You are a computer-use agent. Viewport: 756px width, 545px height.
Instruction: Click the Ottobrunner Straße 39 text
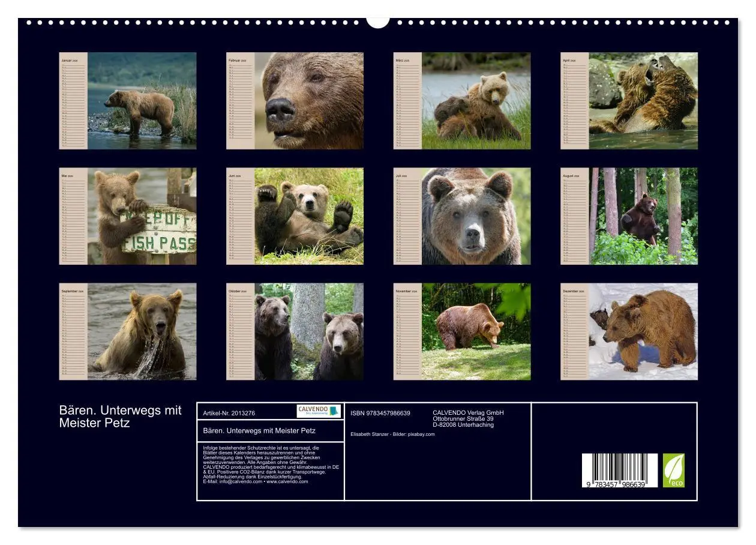[x=463, y=419]
